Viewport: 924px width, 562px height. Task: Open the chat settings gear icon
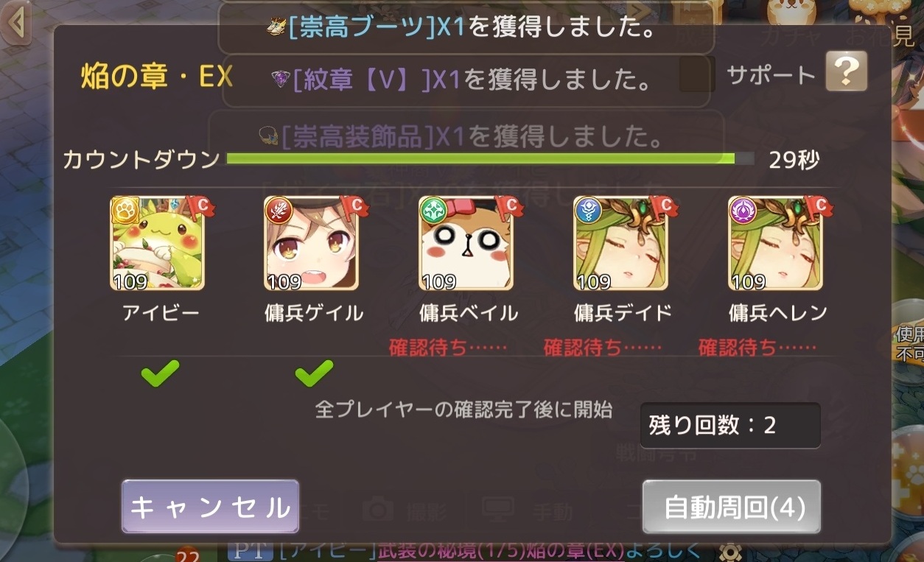pyautogui.click(x=729, y=552)
